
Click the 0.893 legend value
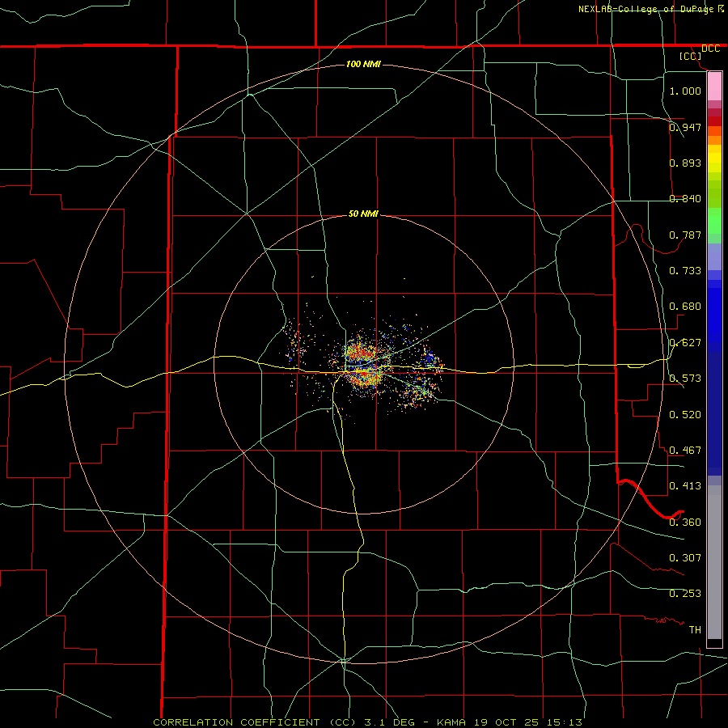coord(685,163)
